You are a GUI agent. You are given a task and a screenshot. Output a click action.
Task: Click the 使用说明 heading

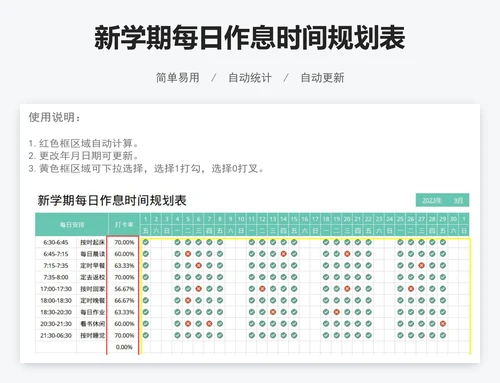pyautogui.click(x=54, y=117)
